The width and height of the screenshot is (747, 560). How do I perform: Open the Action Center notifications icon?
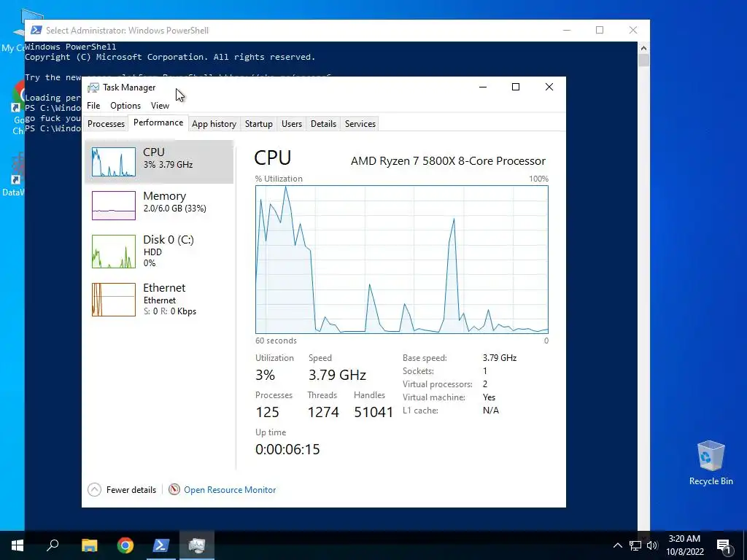pos(724,545)
